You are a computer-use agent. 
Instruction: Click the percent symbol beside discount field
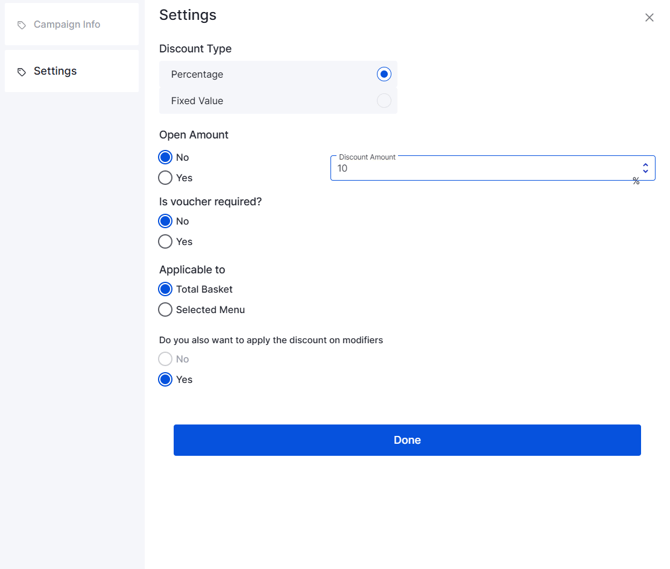[636, 182]
